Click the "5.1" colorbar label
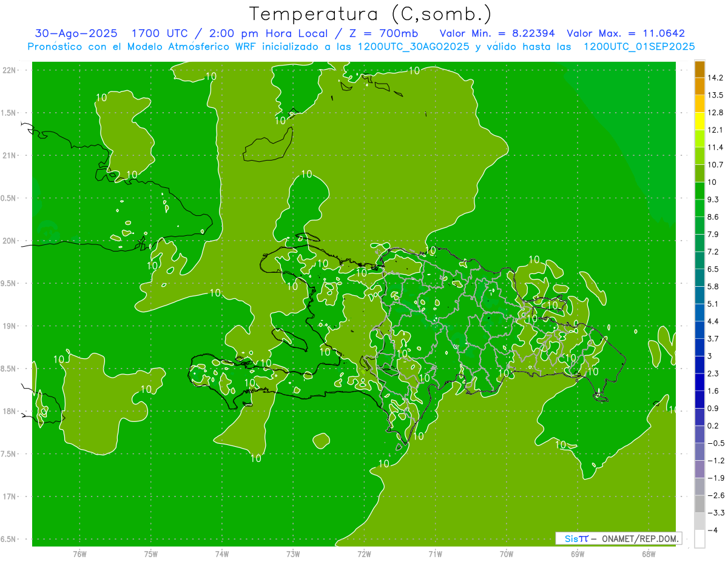The width and height of the screenshot is (728, 562). coord(713,304)
